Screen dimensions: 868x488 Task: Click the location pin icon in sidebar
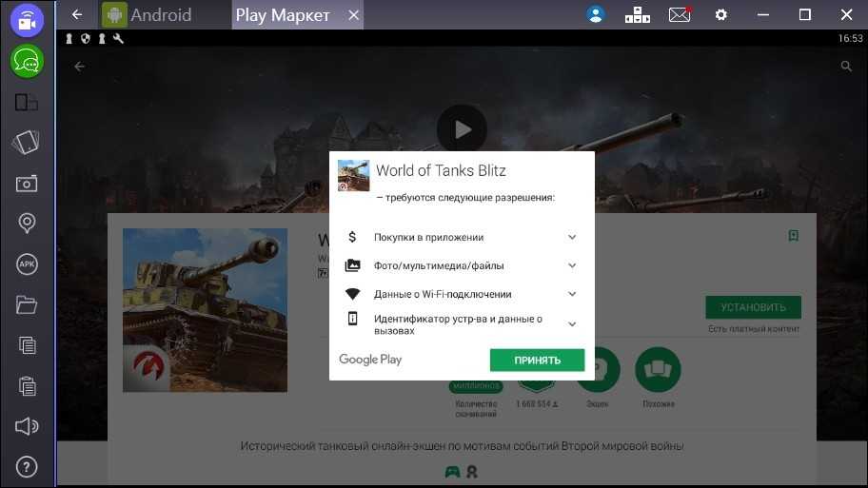(x=27, y=224)
